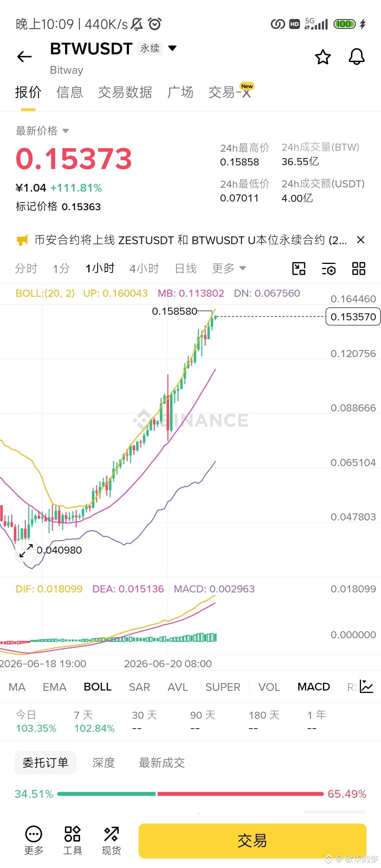Tap the chart high label 0.158580
The image size is (381, 868).
[x=175, y=311]
